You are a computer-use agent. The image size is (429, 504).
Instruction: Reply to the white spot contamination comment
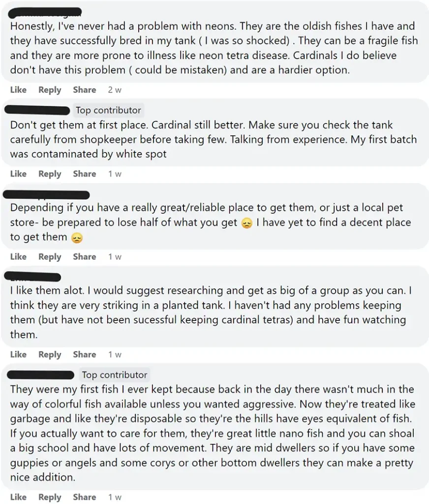50,174
